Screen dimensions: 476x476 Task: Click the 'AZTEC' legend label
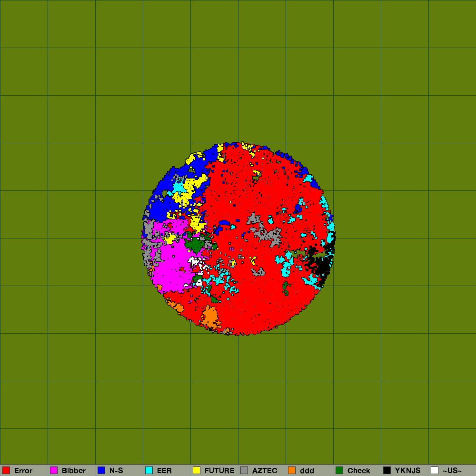[x=265, y=471]
